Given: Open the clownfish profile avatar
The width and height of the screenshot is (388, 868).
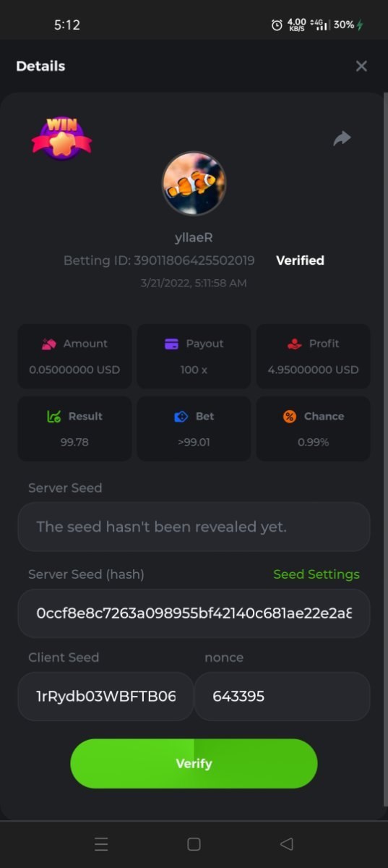Looking at the screenshot, I should [x=194, y=184].
